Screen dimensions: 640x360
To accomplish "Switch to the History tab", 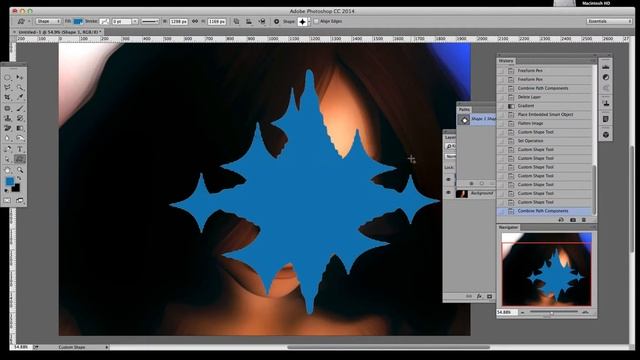I will 506,61.
